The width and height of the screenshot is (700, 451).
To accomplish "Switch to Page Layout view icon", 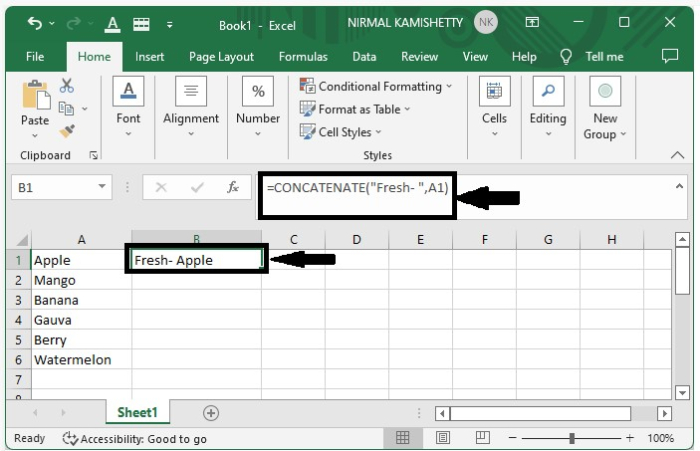I will point(442,438).
